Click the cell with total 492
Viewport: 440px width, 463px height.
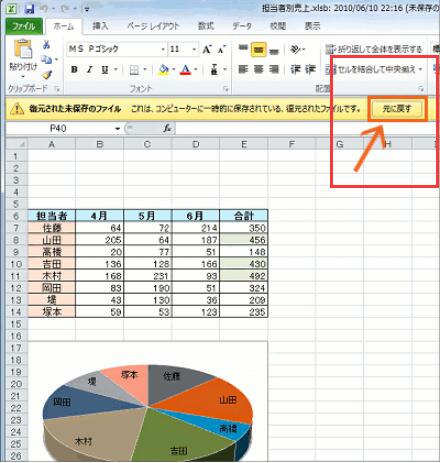(244, 276)
